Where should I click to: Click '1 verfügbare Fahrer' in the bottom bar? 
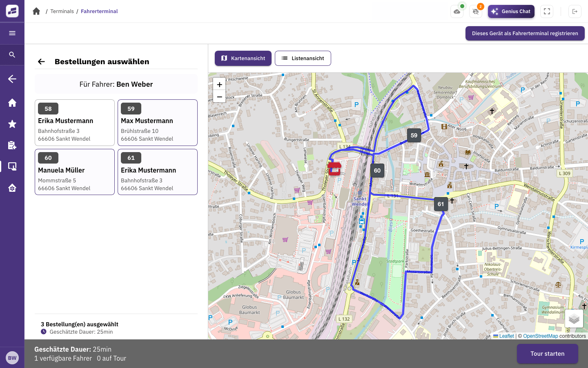[x=63, y=359]
